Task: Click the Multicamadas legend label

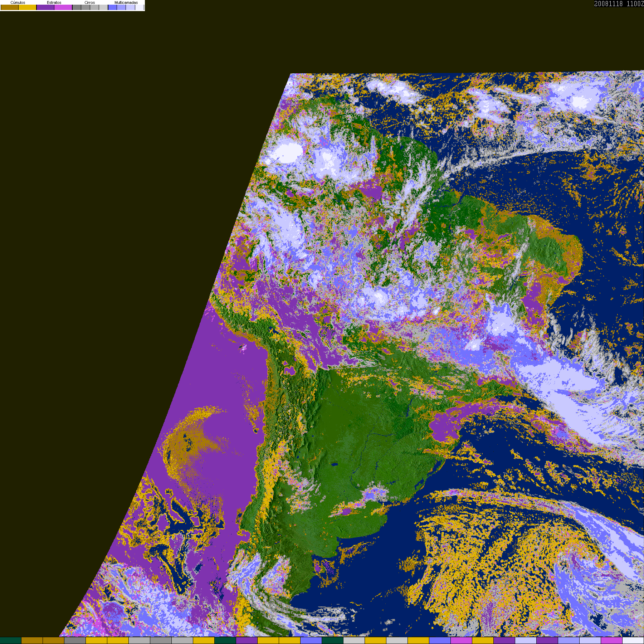Action: [126, 3]
